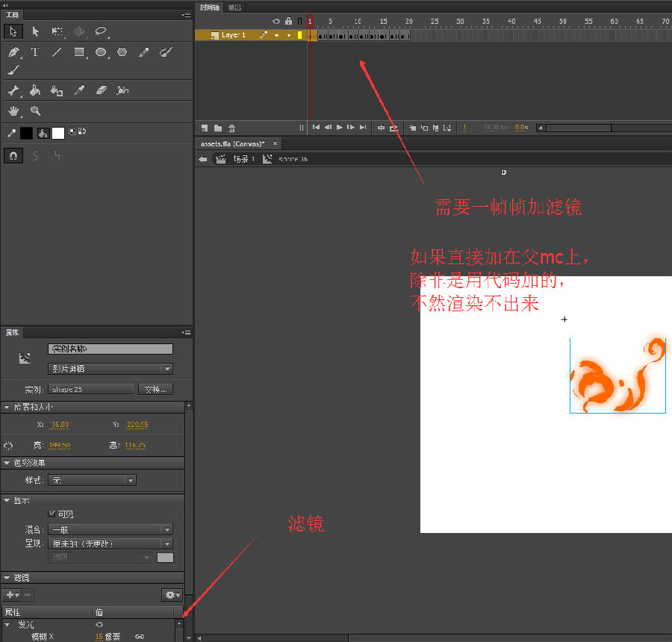Select the Bone tool

[13, 90]
